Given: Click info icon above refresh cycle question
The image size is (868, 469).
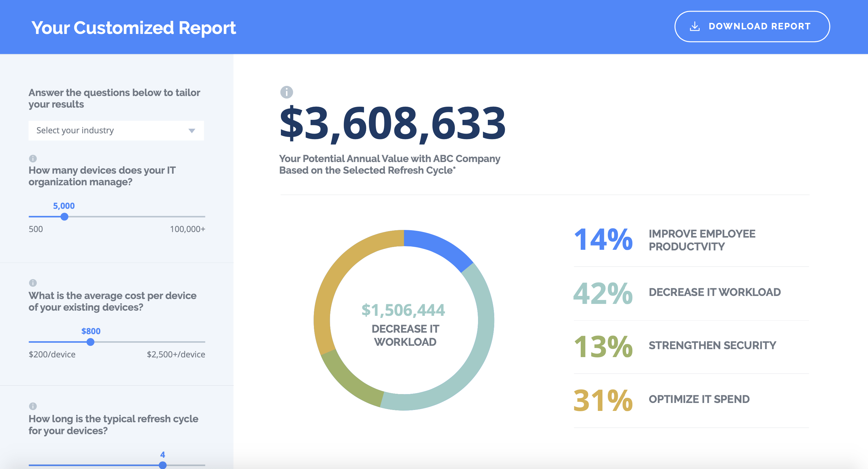Looking at the screenshot, I should [x=33, y=406].
